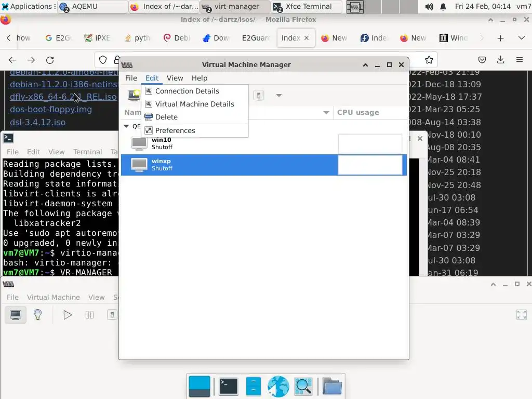Click the volume icon in the panel
Image resolution: width=532 pixels, height=399 pixels.
point(429,6)
